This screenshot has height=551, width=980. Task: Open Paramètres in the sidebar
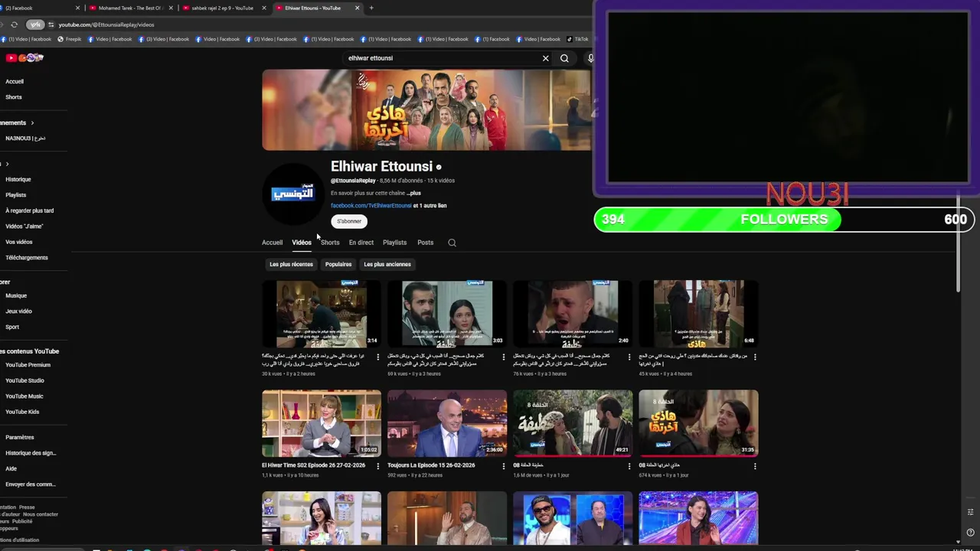pos(20,437)
